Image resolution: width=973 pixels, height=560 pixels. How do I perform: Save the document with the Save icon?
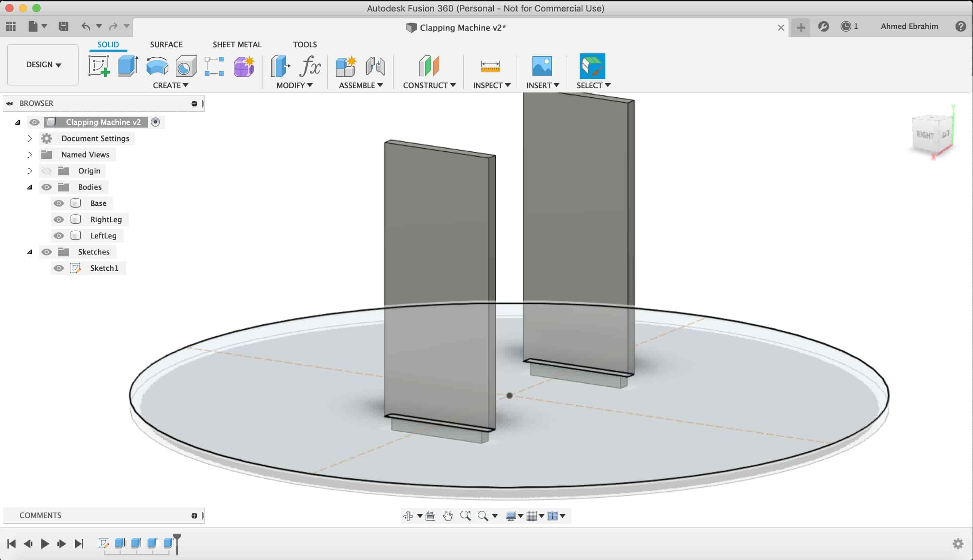[x=63, y=26]
